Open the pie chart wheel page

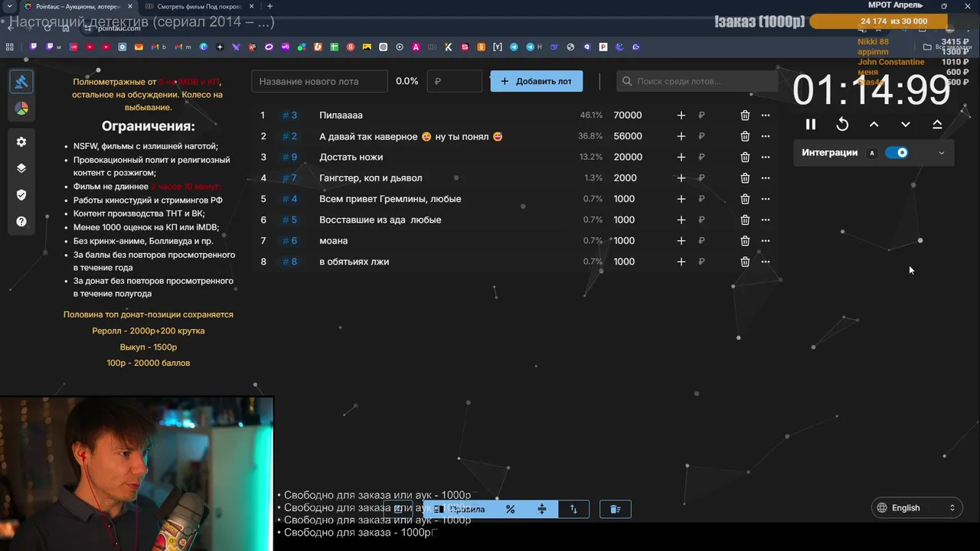pyautogui.click(x=21, y=109)
